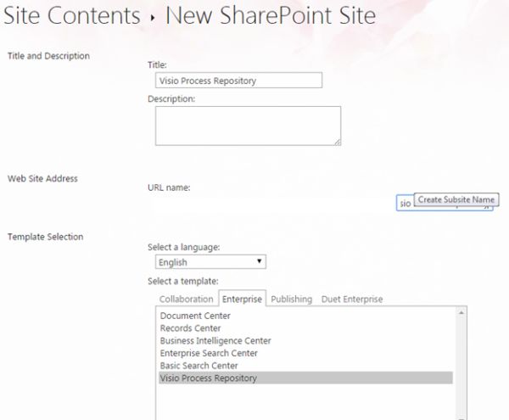The image size is (509, 420).
Task: Switch to the Enterprise template tab
Action: point(242,299)
